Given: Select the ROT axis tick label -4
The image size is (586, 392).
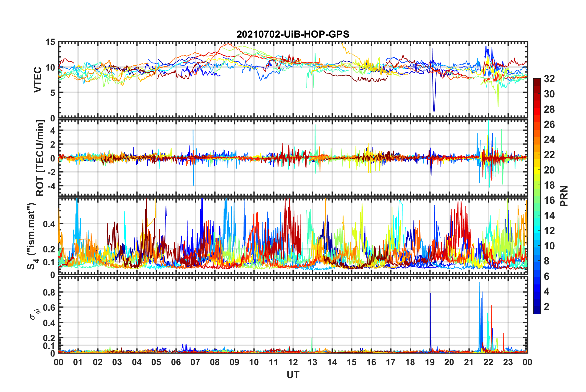Looking at the screenshot, I should (51, 186).
